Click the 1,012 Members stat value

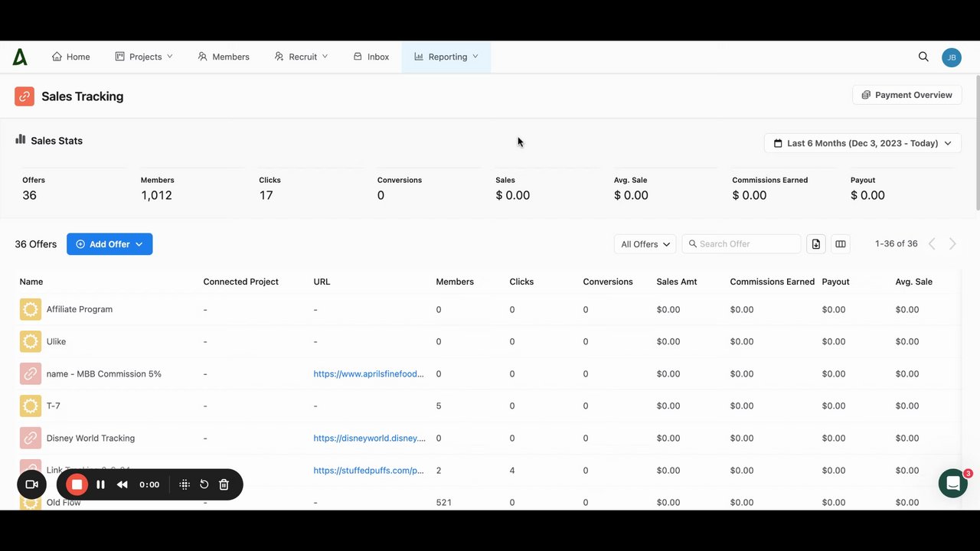156,195
